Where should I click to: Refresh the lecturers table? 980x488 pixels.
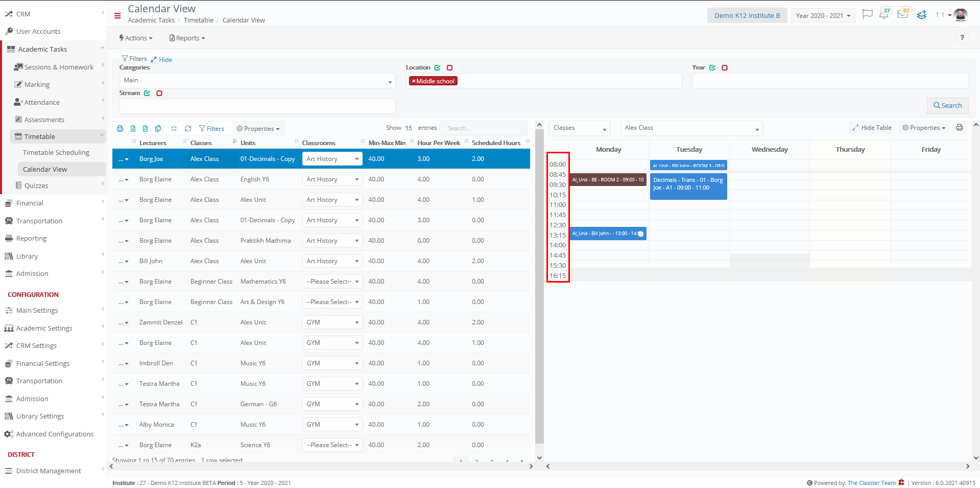pyautogui.click(x=188, y=129)
